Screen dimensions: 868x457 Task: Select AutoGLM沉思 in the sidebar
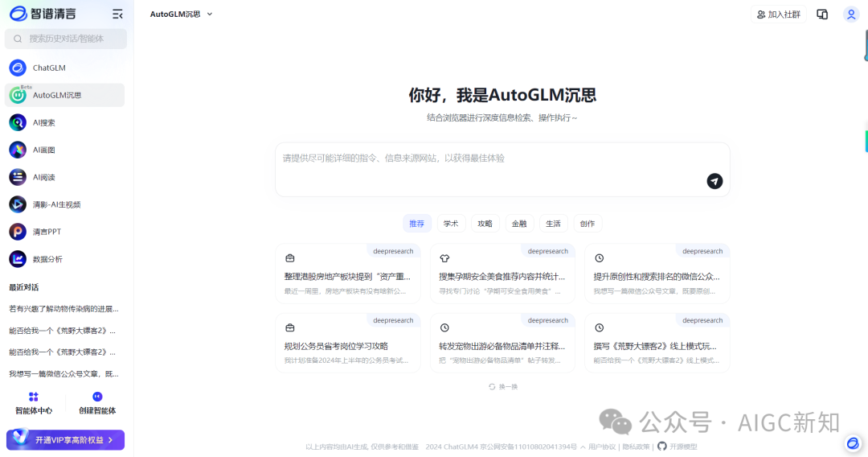pos(65,95)
